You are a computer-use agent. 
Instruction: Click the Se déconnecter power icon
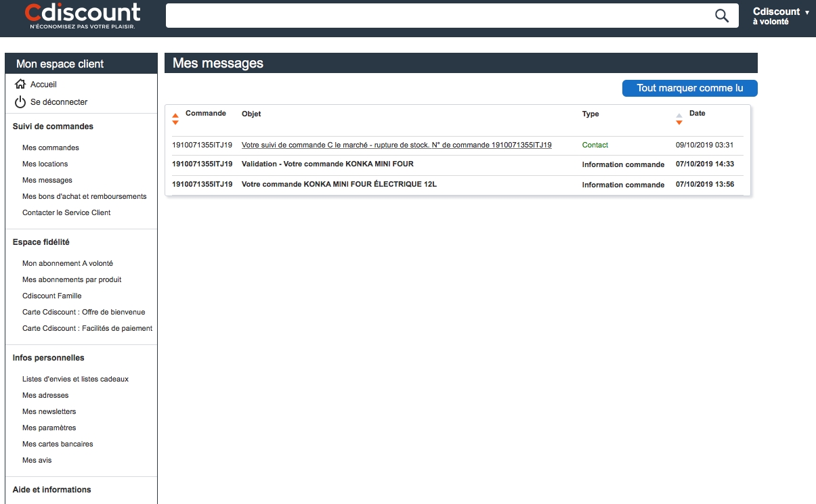pos(20,102)
